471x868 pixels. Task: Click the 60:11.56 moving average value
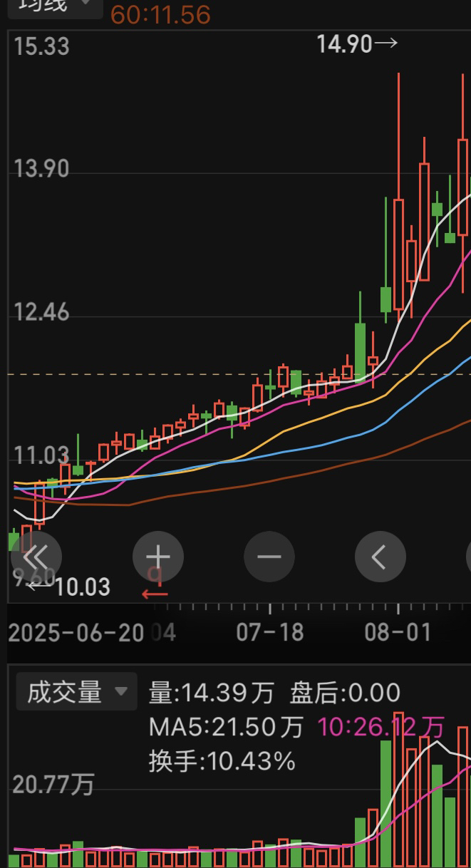click(x=160, y=14)
